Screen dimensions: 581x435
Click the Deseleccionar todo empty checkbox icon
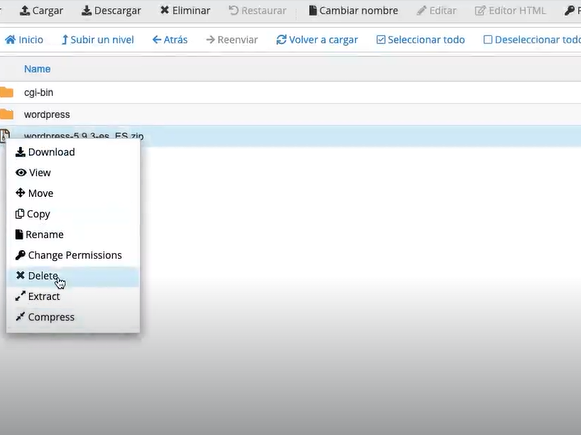[488, 40]
